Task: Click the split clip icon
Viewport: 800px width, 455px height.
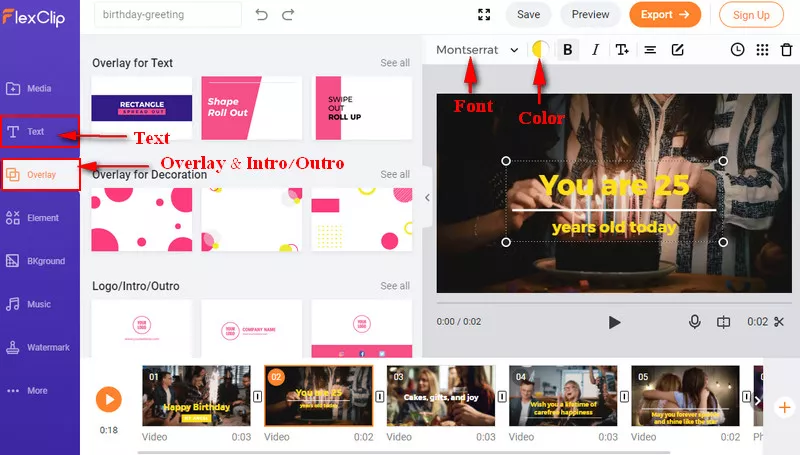Action: (x=723, y=322)
